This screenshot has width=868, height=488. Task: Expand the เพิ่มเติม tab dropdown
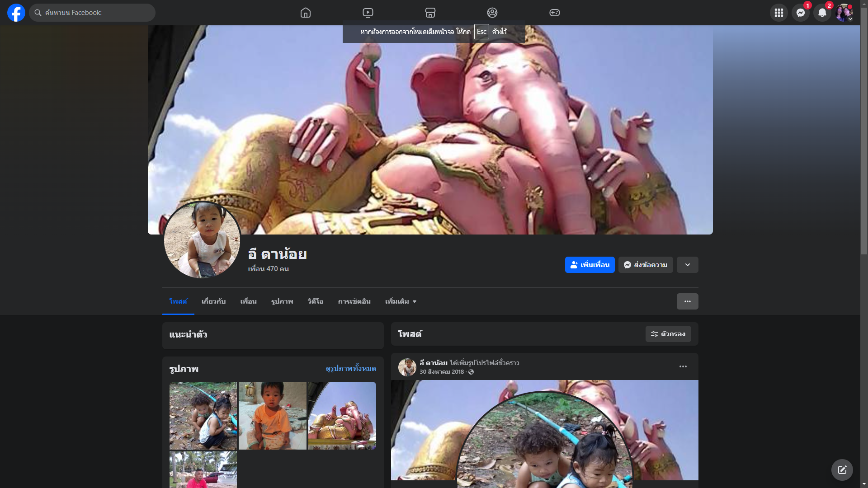coord(401,301)
